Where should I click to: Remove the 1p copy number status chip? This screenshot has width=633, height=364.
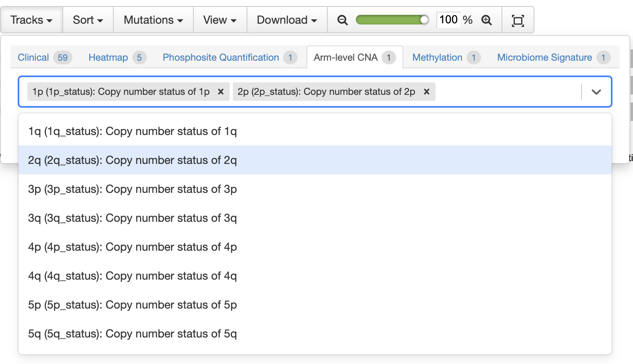pyautogui.click(x=220, y=92)
